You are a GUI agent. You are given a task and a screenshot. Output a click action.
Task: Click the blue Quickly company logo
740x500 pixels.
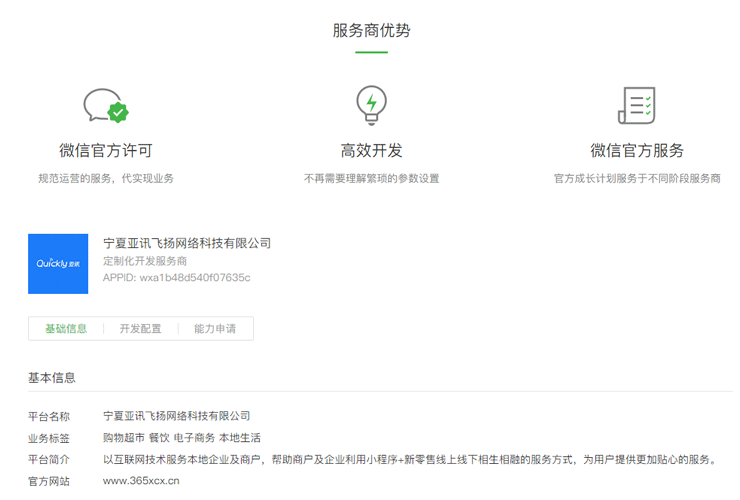tap(58, 264)
